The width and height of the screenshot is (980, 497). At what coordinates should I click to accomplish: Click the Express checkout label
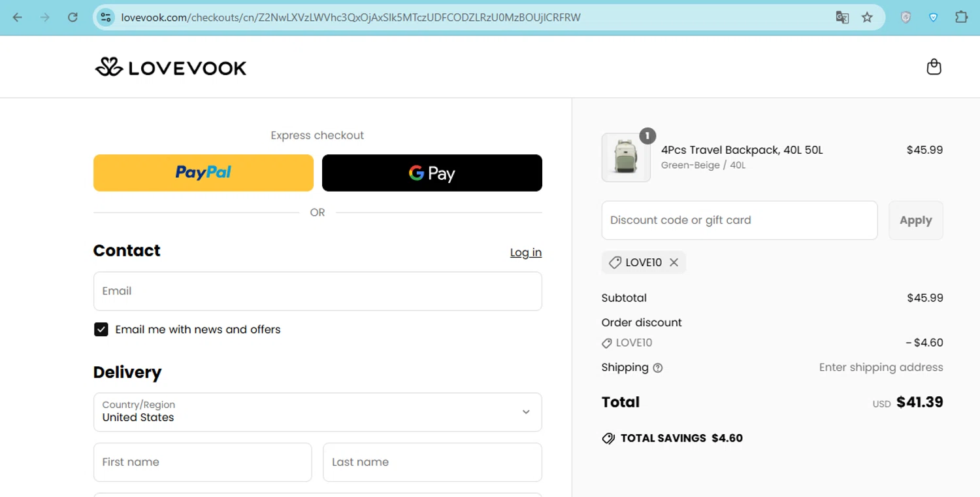coord(318,135)
